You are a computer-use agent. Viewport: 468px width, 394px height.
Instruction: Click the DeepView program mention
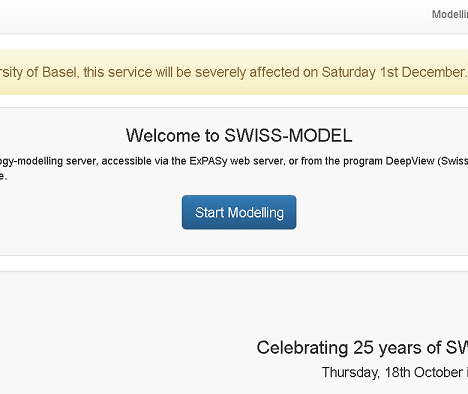pyautogui.click(x=410, y=161)
